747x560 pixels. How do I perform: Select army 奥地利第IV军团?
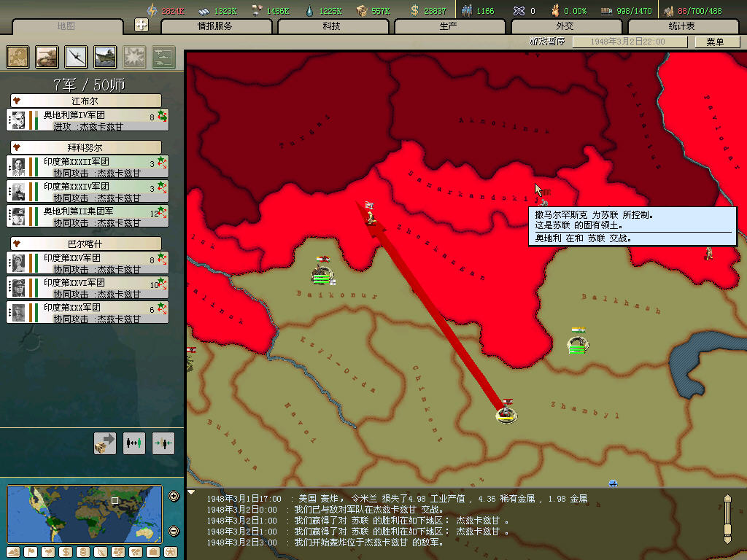point(88,120)
